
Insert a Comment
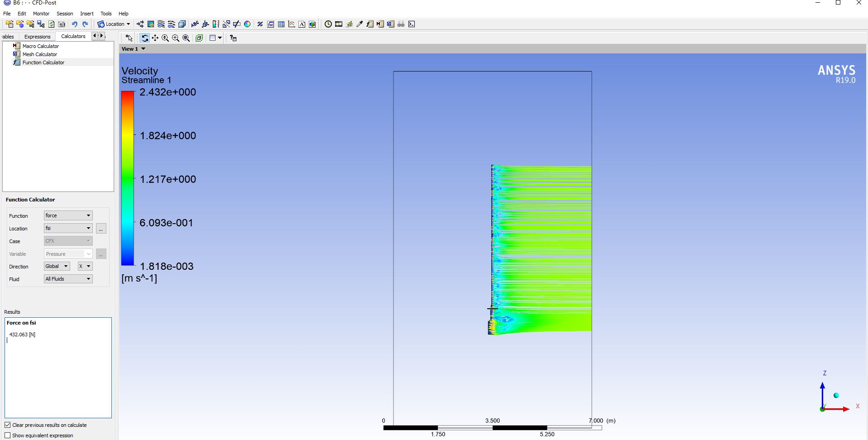pyautogui.click(x=302, y=24)
